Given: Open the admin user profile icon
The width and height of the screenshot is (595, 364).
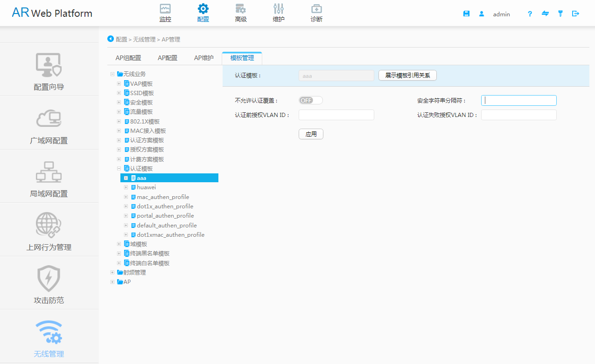Looking at the screenshot, I should coord(482,14).
